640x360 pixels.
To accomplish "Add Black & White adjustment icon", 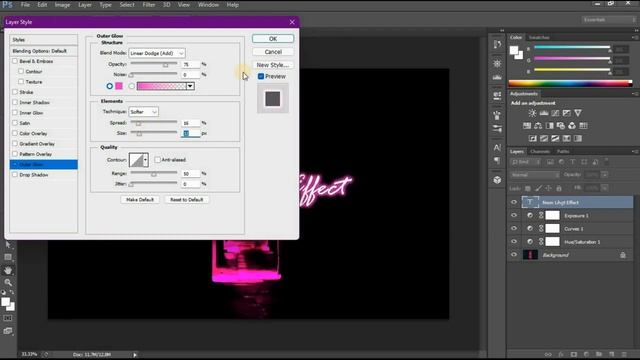I will [x=550, y=126].
